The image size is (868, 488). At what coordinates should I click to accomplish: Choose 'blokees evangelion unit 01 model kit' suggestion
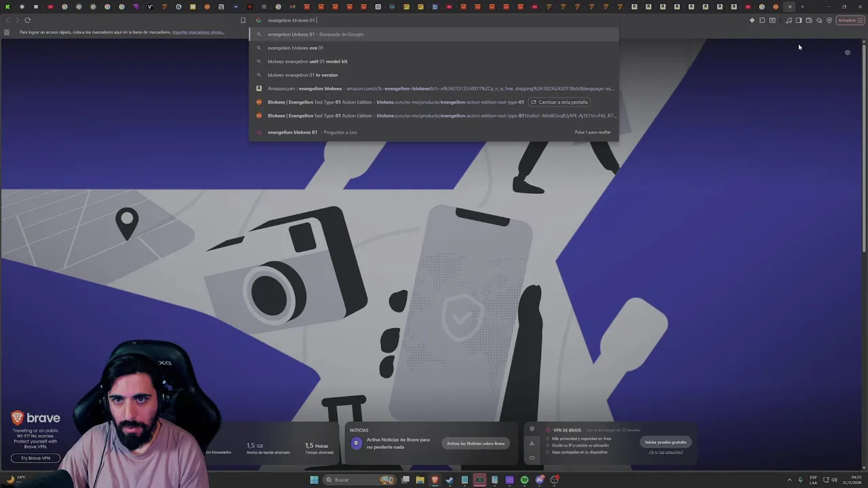point(434,62)
